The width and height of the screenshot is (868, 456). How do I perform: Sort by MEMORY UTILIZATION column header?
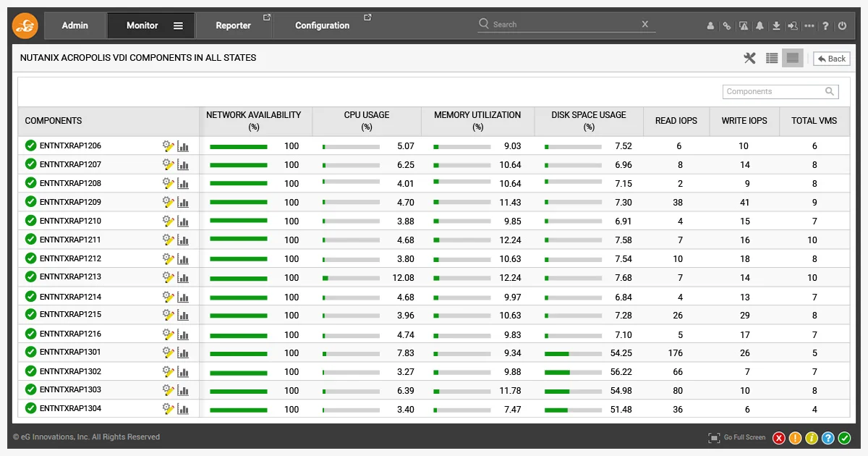(477, 122)
